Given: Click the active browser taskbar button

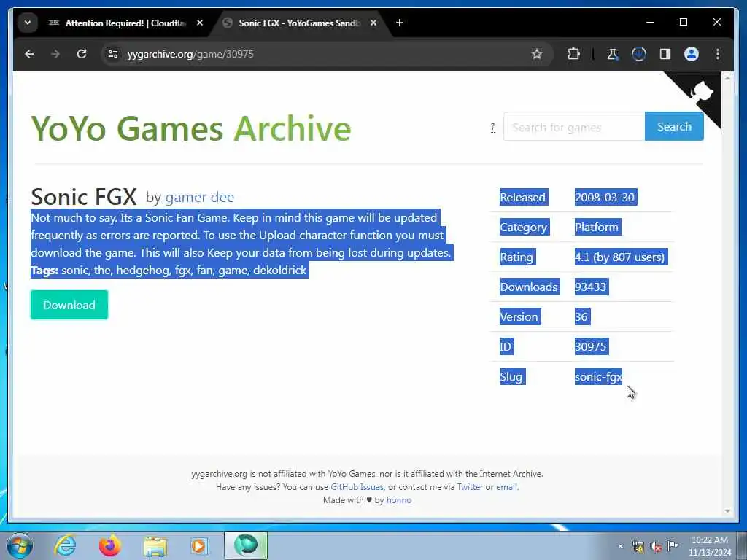Looking at the screenshot, I should pos(246,545).
